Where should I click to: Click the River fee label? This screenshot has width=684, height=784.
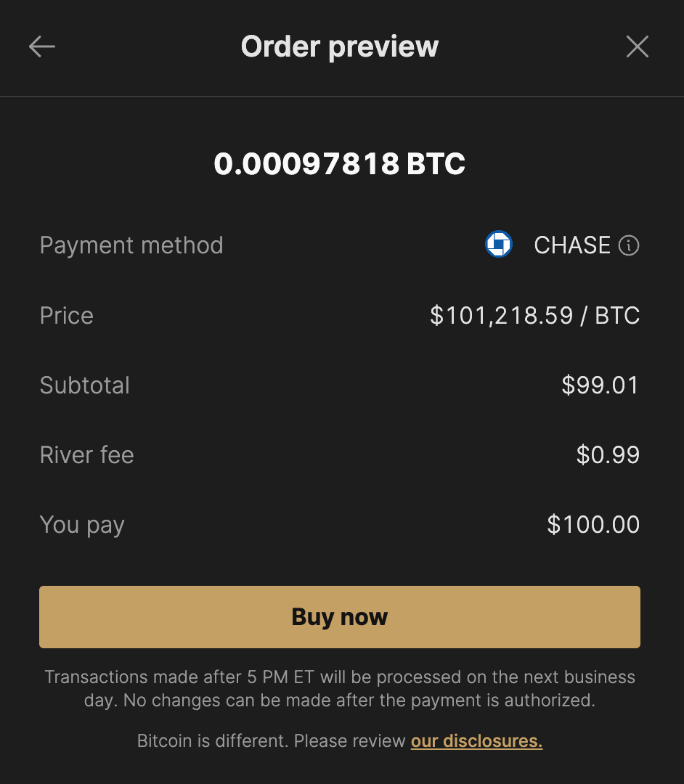(87, 455)
